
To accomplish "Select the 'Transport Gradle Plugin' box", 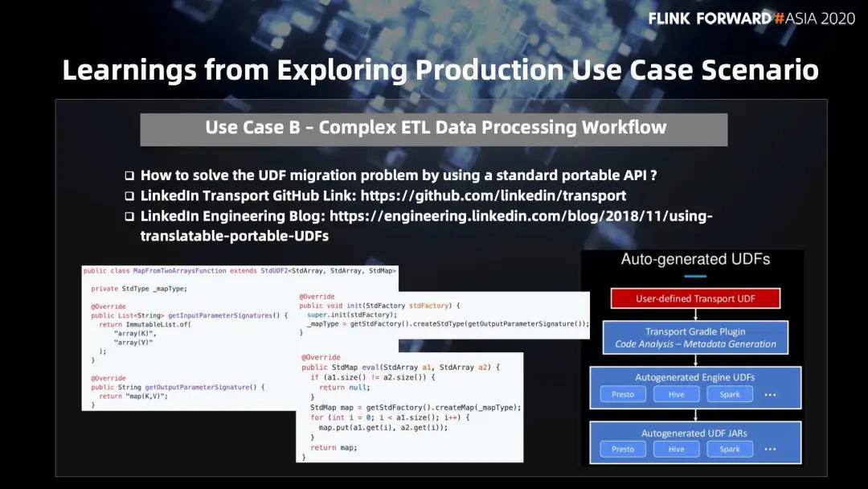I will pos(695,337).
